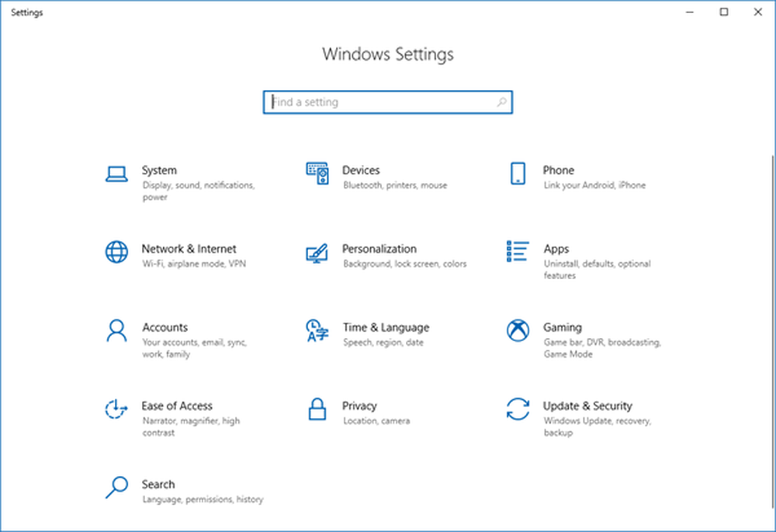776x532 pixels.
Task: Click 'Narrator, magnifier, high contrast' text
Action: pyautogui.click(x=191, y=427)
